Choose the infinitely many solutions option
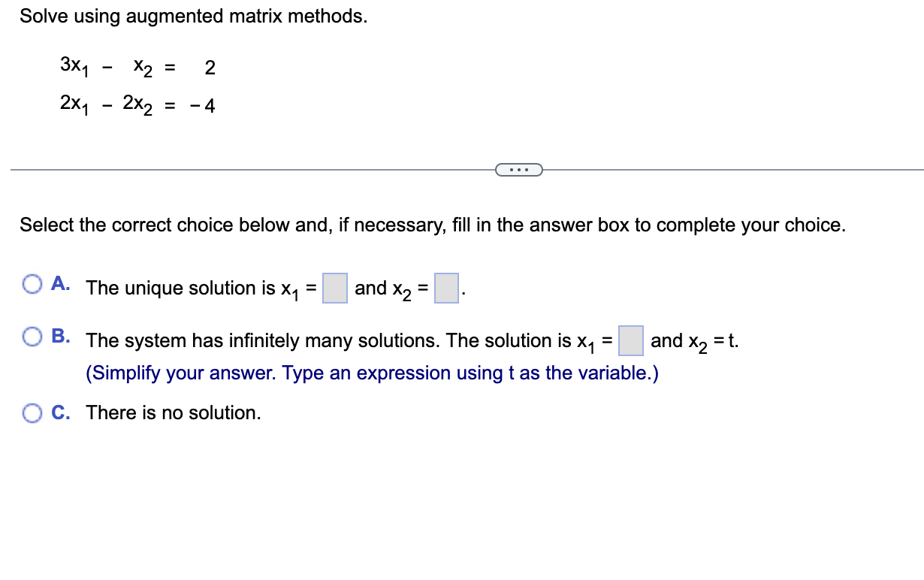Image resolution: width=924 pixels, height=580 pixels. pos(32,336)
